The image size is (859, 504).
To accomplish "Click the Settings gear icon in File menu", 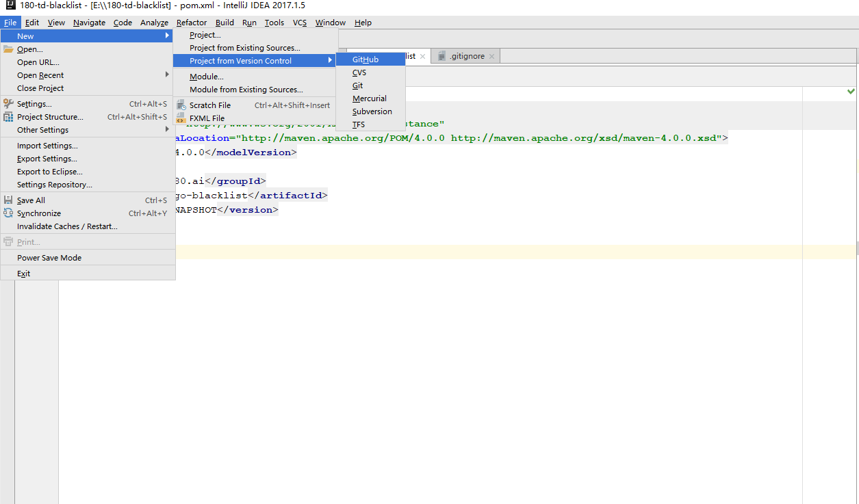I will tap(7, 104).
